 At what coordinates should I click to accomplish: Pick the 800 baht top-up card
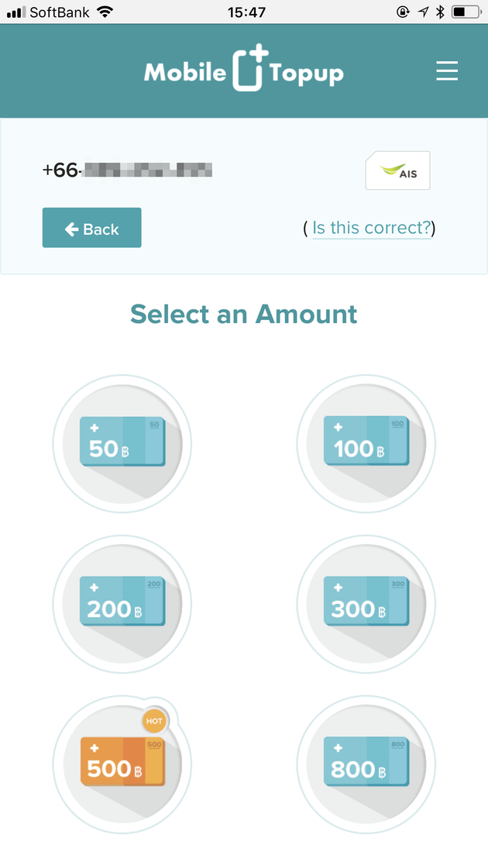click(x=366, y=764)
